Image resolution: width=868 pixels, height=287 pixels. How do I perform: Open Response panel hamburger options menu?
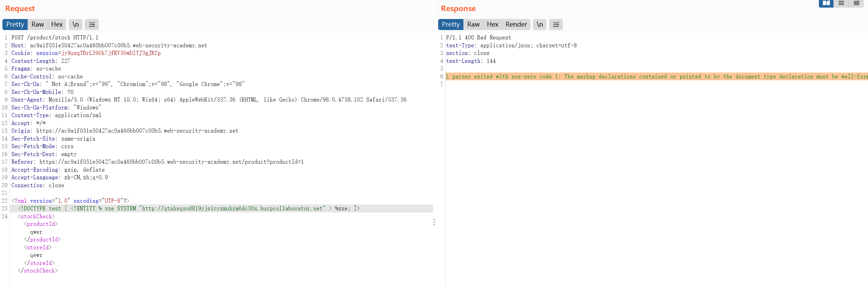click(x=556, y=25)
